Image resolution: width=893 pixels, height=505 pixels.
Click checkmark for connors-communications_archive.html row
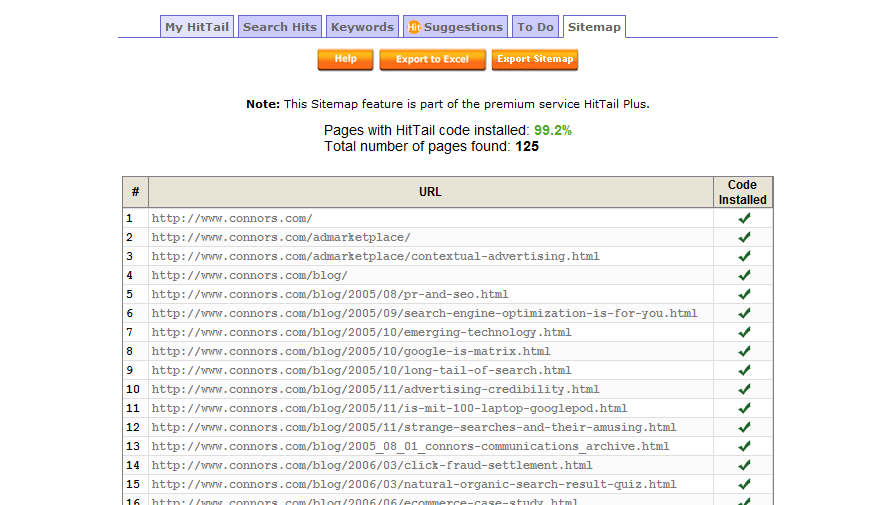tap(744, 446)
